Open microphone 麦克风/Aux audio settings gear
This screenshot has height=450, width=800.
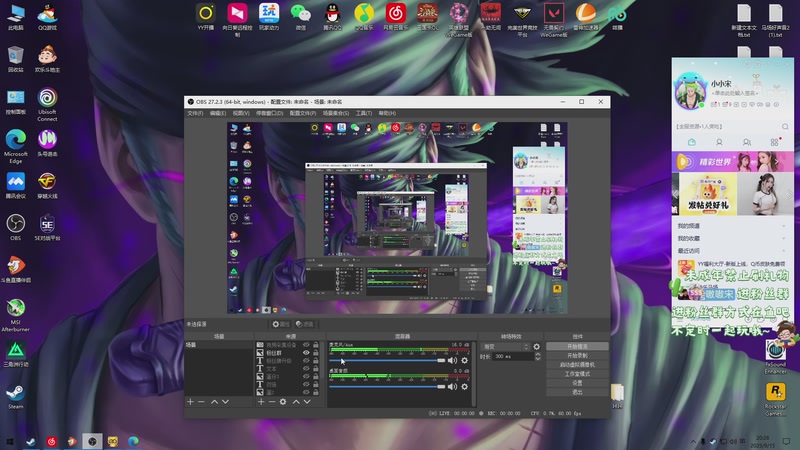464,360
